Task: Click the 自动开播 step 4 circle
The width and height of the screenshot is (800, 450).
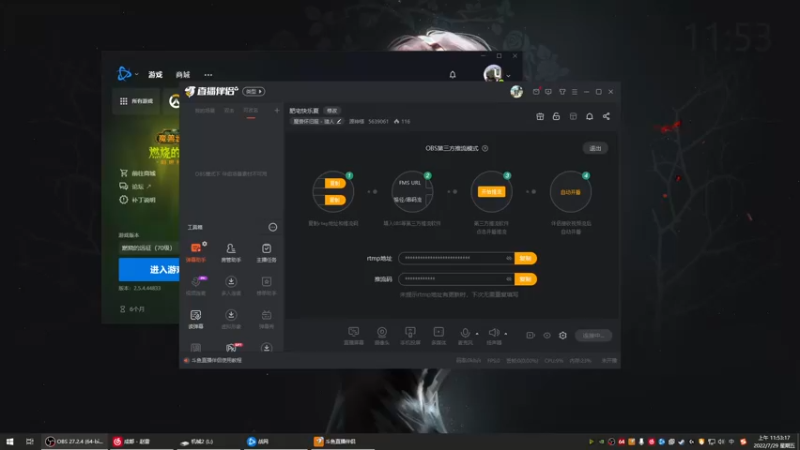Action: (x=570, y=192)
